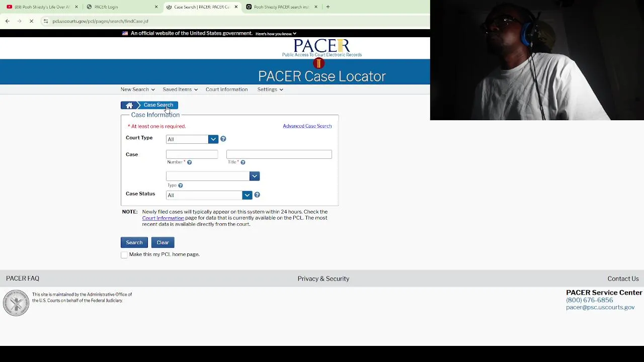
Task: Click the Administrative Office seal
Action: pyautogui.click(x=16, y=303)
